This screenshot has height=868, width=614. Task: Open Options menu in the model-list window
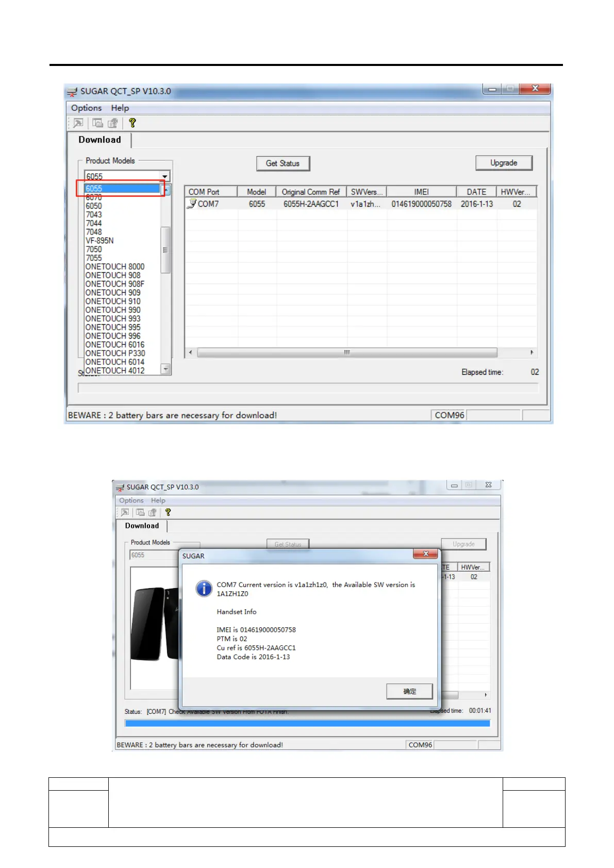pyautogui.click(x=87, y=108)
